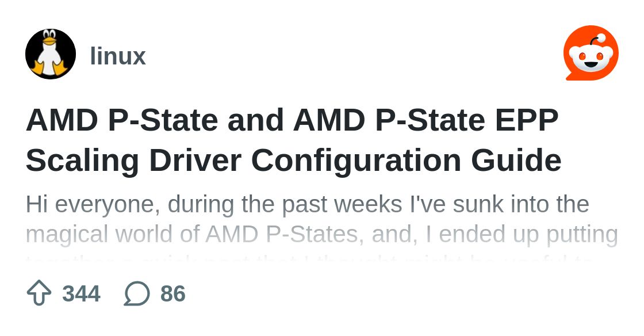The width and height of the screenshot is (644, 336).
Task: Upvote the post with the arrow icon
Action: pos(39,293)
